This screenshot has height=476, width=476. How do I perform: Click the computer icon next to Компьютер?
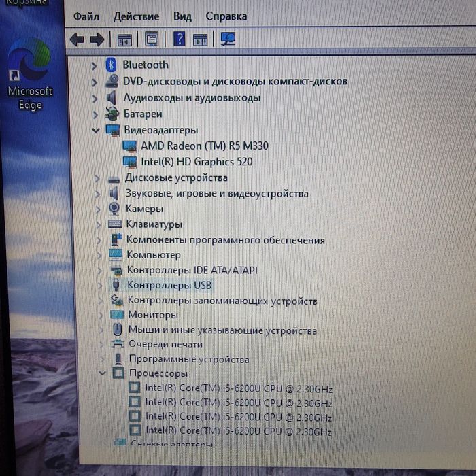click(116, 255)
